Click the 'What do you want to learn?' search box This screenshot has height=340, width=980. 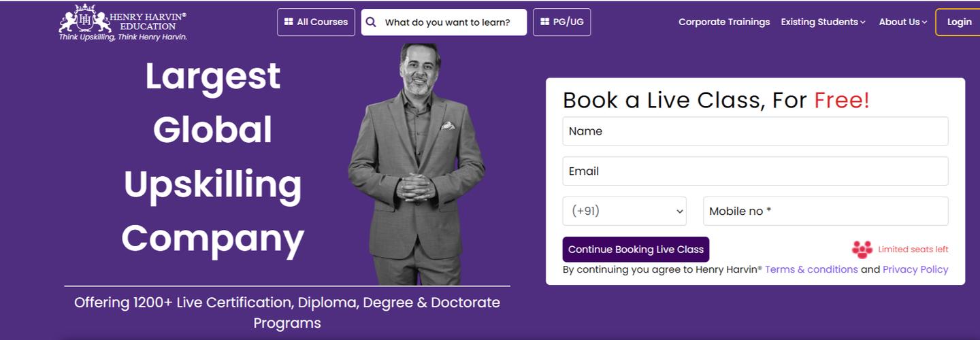click(449, 22)
